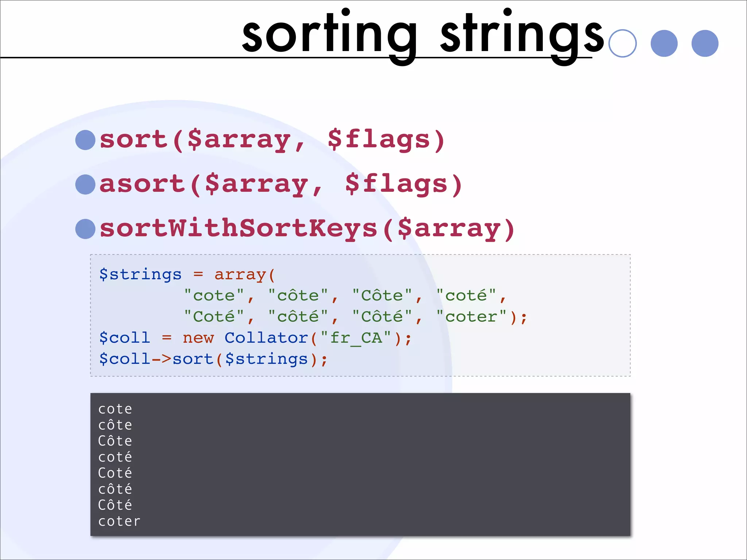
Task: Select the string "côte" in the code array
Action: coord(298,295)
